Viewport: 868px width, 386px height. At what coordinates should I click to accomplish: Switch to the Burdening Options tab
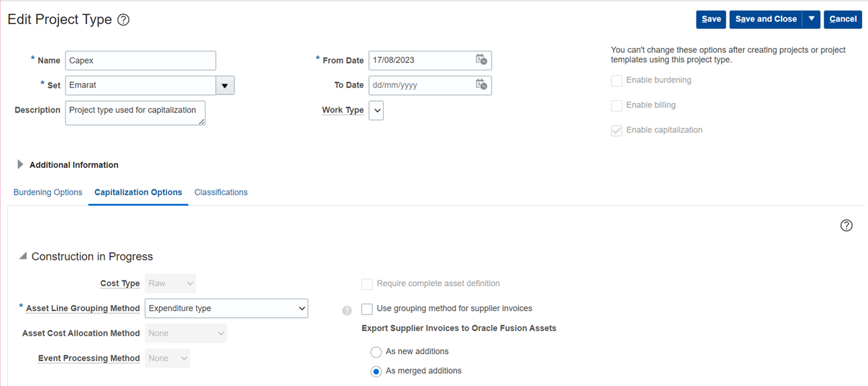pyautogui.click(x=48, y=192)
